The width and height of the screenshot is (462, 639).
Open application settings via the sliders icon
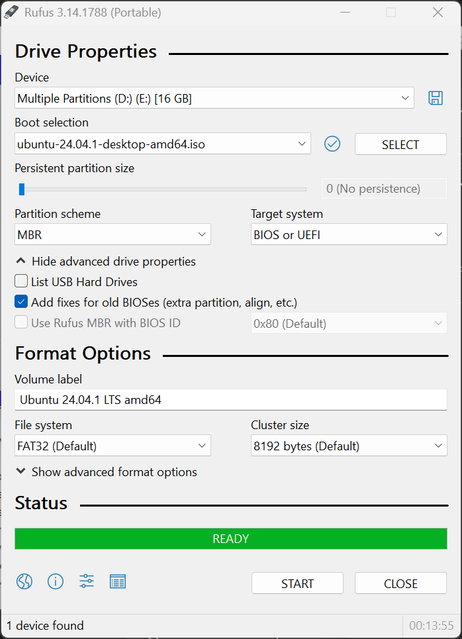click(x=86, y=581)
